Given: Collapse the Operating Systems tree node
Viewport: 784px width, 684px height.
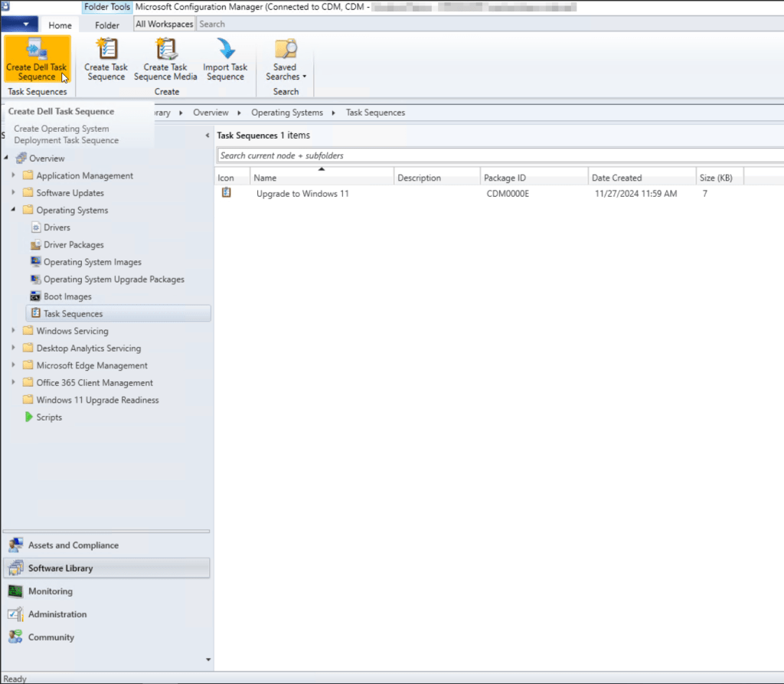Looking at the screenshot, I should 14,210.
